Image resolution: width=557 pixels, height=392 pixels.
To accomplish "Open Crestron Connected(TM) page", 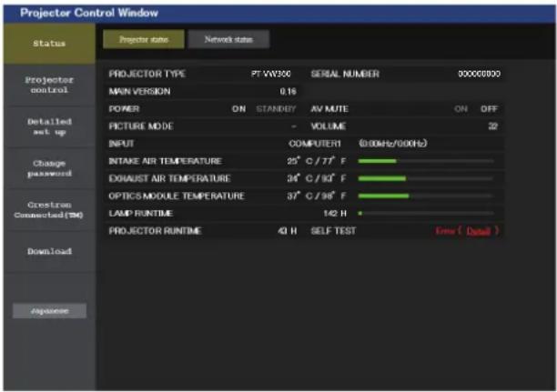I will click(49, 210).
